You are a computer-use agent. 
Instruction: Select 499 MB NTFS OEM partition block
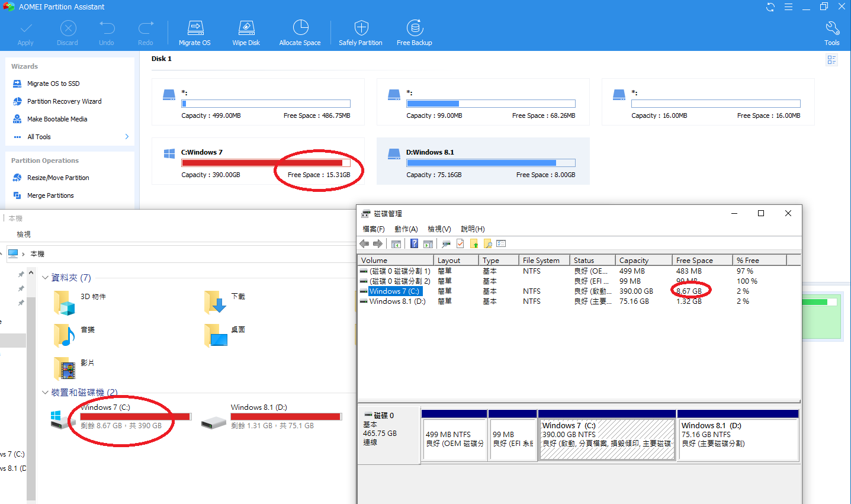coord(454,434)
